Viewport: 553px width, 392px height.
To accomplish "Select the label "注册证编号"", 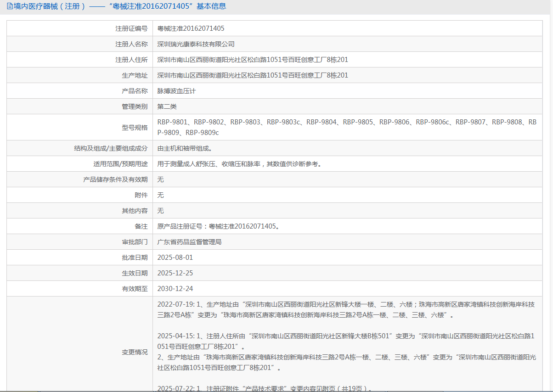I will [131, 28].
